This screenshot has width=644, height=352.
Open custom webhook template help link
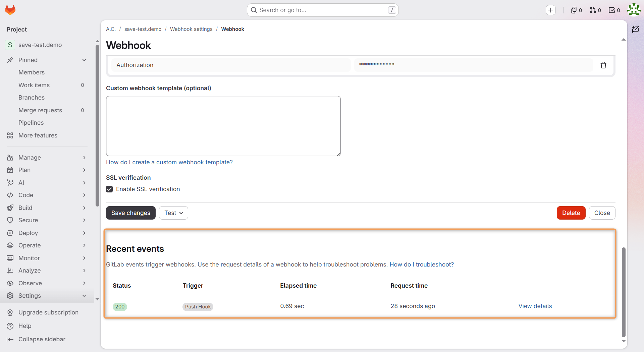[169, 162]
